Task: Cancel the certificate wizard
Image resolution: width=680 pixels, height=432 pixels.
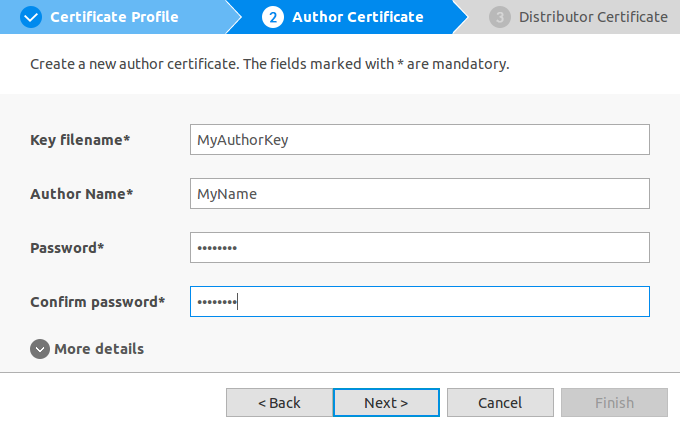Action: click(x=500, y=403)
